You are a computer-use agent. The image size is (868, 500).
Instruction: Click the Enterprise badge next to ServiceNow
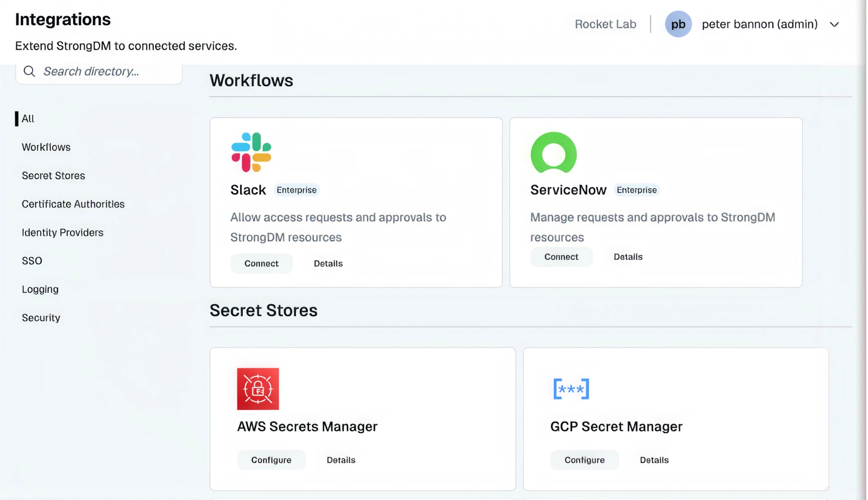[x=637, y=190]
